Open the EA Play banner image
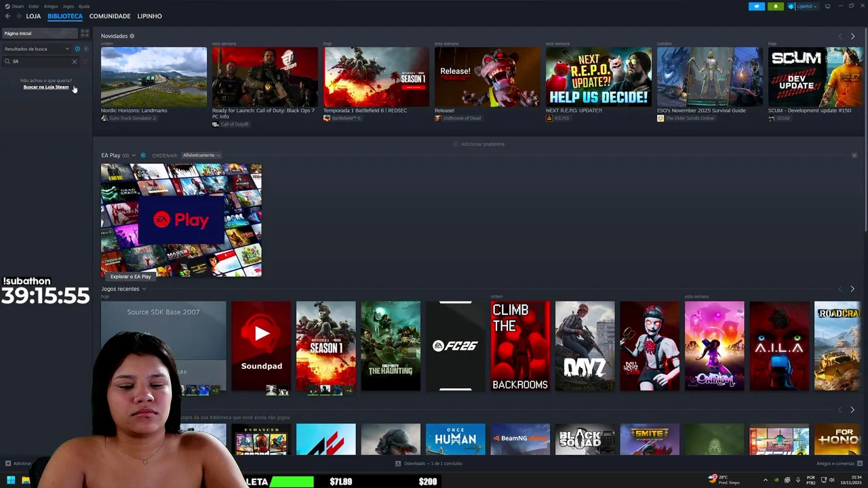 tap(181, 220)
